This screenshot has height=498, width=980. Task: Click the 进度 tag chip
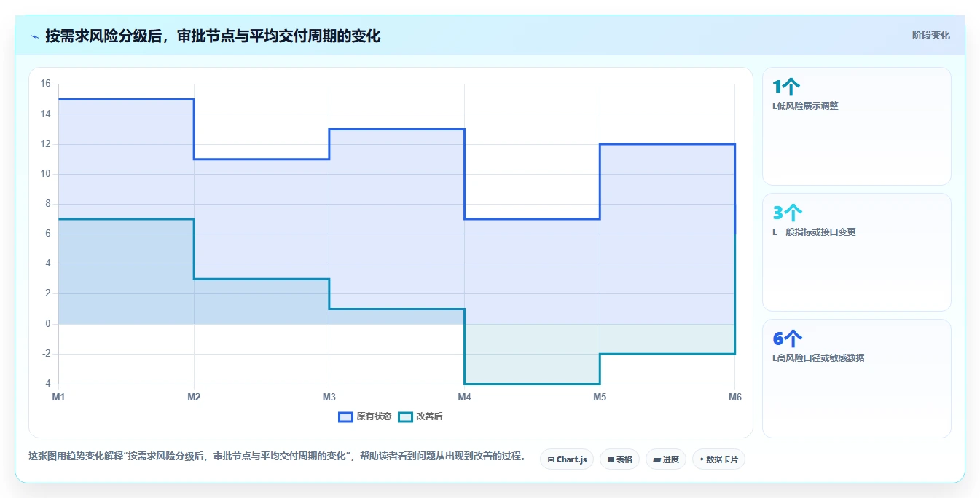click(666, 459)
